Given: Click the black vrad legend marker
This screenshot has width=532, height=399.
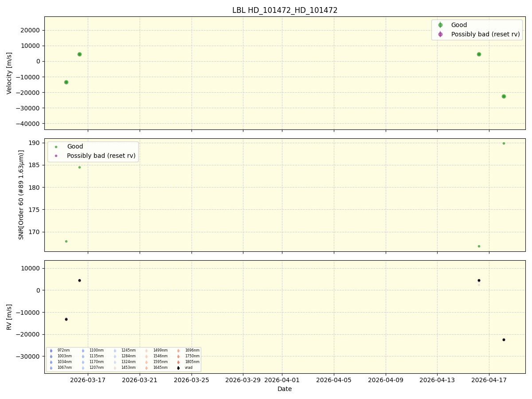Looking at the screenshot, I should coord(179,368).
